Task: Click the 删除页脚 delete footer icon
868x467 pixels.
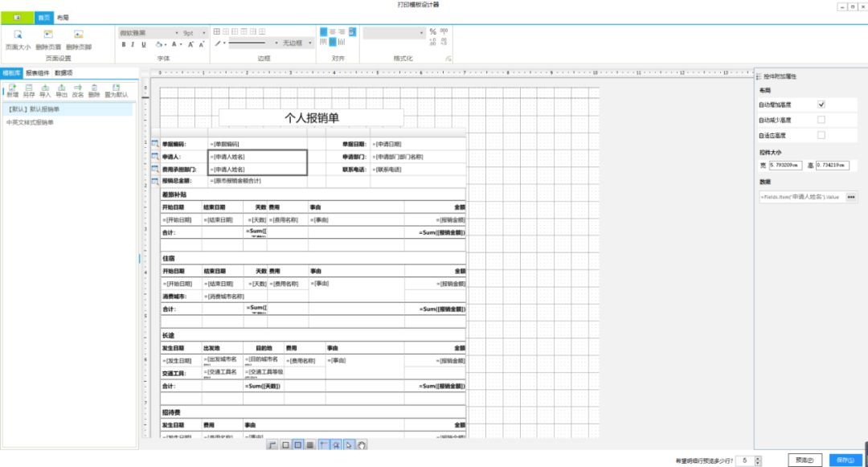Action: 78,35
